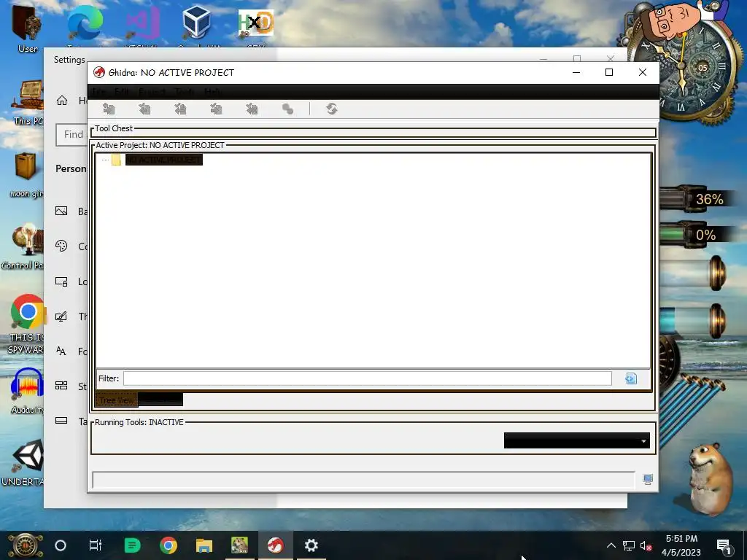Click the filter options icon beside Filter field
The height and width of the screenshot is (560, 747).
[631, 378]
